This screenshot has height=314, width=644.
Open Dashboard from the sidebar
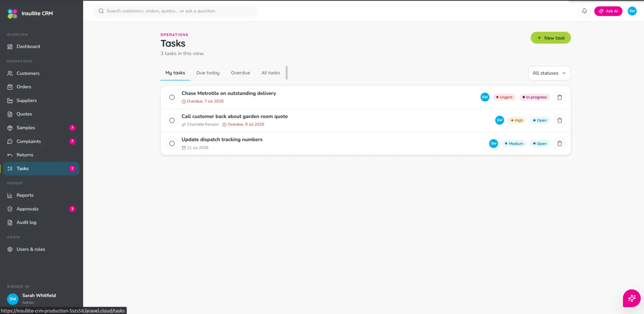41,47
